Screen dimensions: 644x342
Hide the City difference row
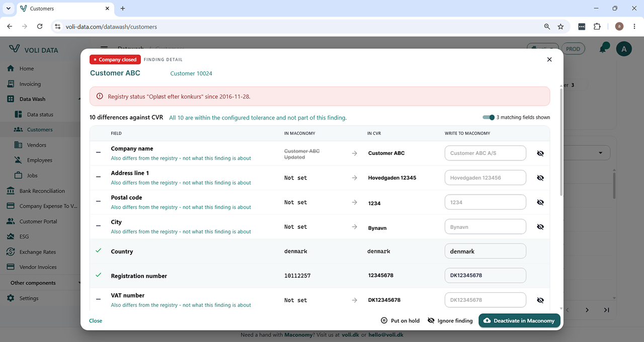tap(540, 227)
